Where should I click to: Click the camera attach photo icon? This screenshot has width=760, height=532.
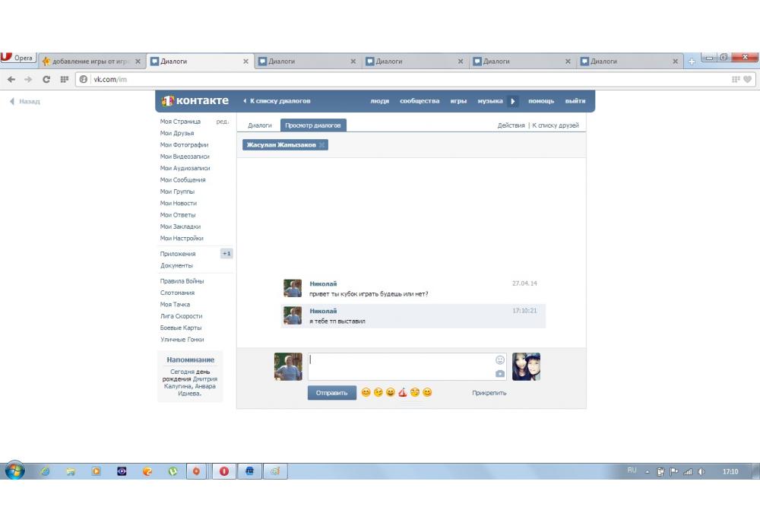click(x=500, y=373)
